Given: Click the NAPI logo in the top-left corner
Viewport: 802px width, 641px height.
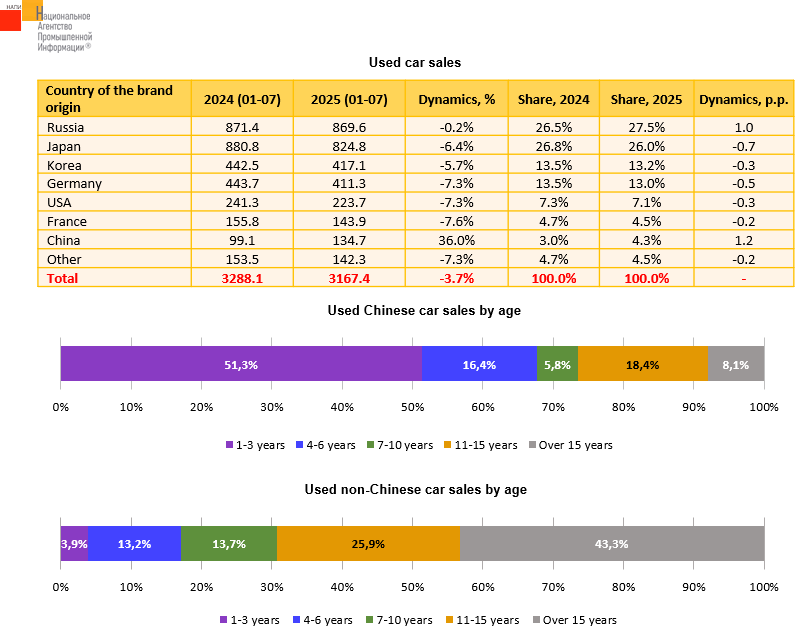Looking at the screenshot, I should pos(22,16).
